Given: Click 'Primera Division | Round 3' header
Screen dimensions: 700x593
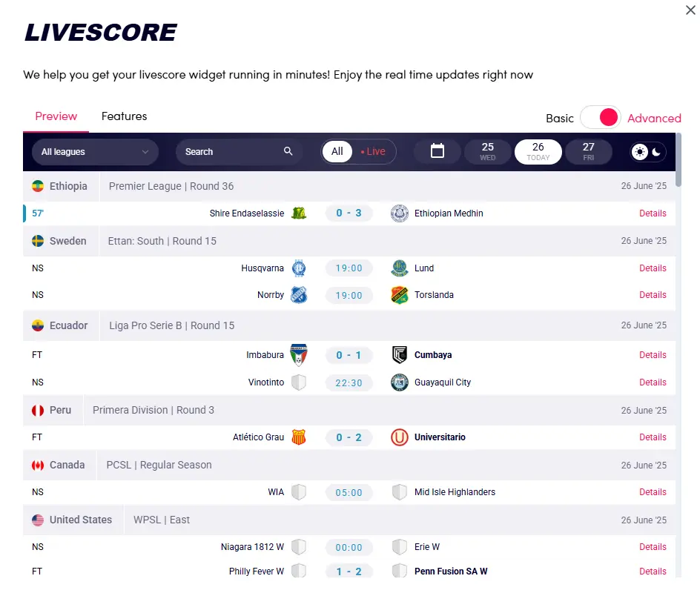Looking at the screenshot, I should [153, 410].
